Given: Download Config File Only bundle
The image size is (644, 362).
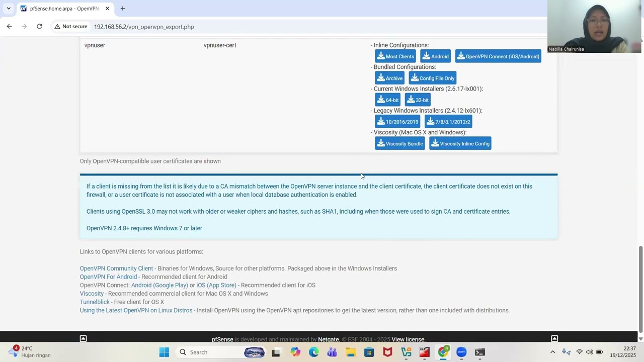Looking at the screenshot, I should pos(432,78).
